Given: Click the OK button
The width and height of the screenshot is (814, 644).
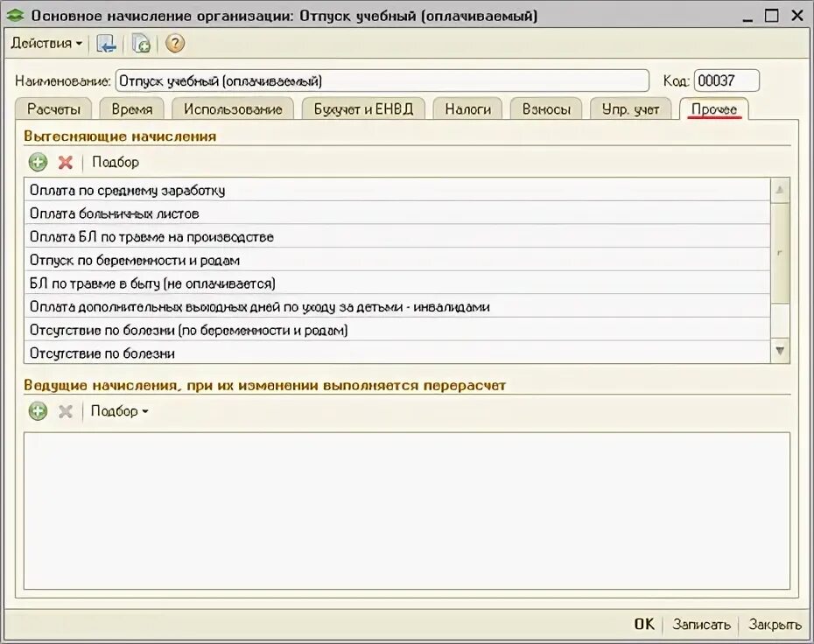Looking at the screenshot, I should (644, 624).
